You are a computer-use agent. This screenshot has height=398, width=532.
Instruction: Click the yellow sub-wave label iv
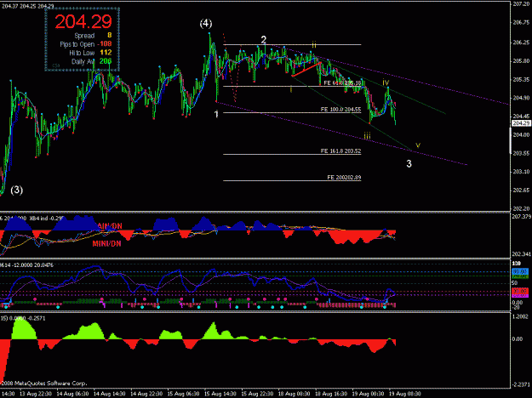point(386,82)
